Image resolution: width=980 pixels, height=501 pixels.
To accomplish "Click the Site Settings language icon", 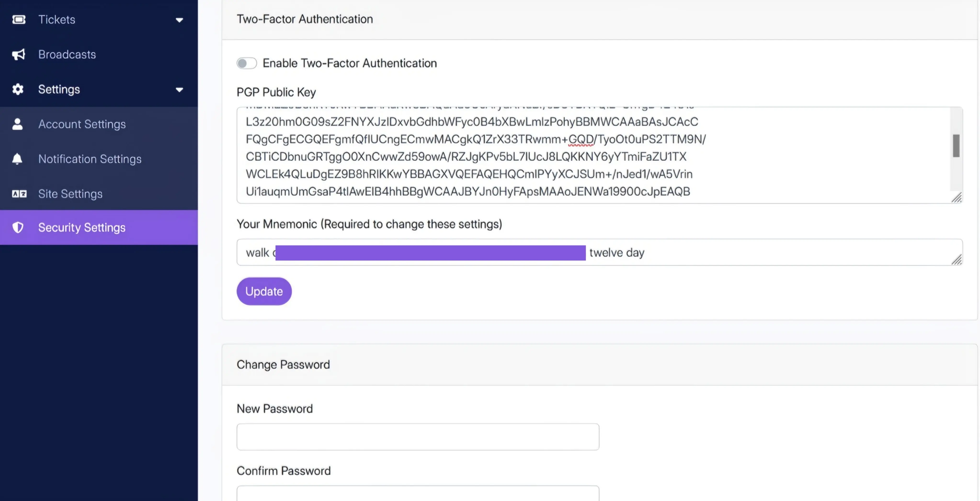I will coord(19,194).
